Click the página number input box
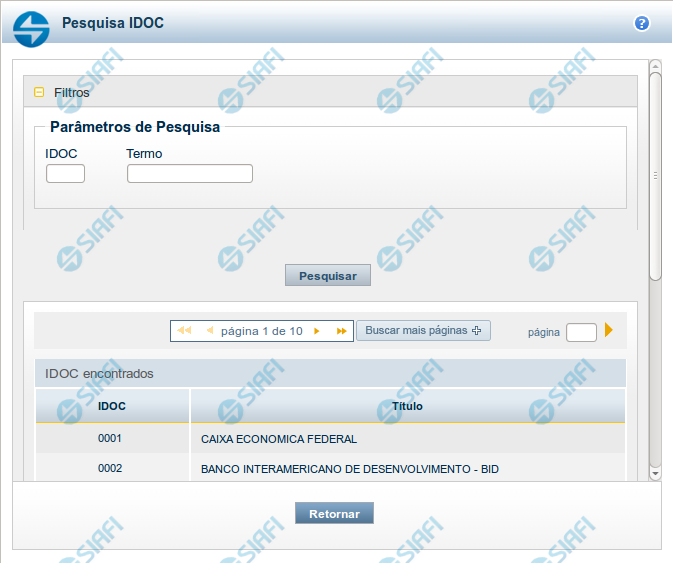This screenshot has height=563, width=673. [581, 332]
